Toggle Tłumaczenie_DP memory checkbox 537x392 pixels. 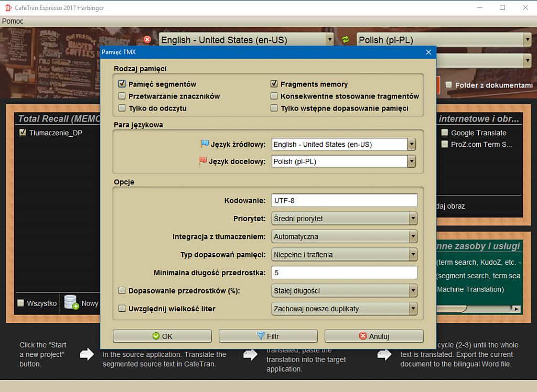point(23,132)
